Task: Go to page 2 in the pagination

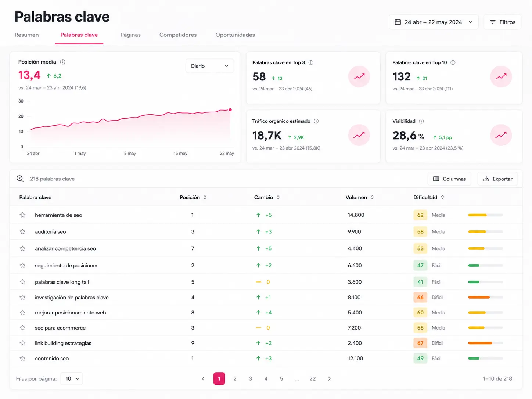Action: pos(235,379)
